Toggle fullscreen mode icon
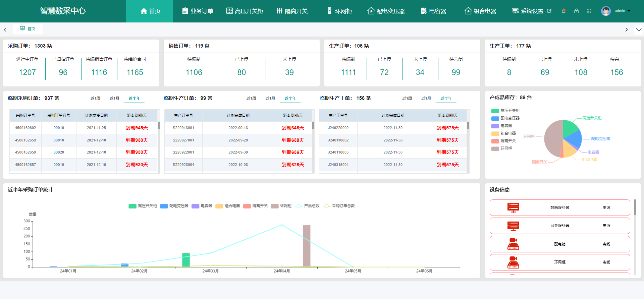The image size is (644, 300). pyautogui.click(x=589, y=11)
